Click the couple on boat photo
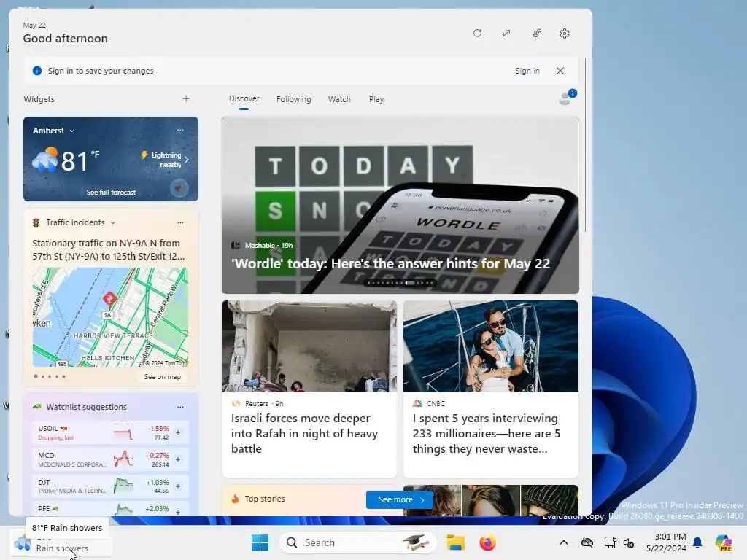 [x=491, y=346]
